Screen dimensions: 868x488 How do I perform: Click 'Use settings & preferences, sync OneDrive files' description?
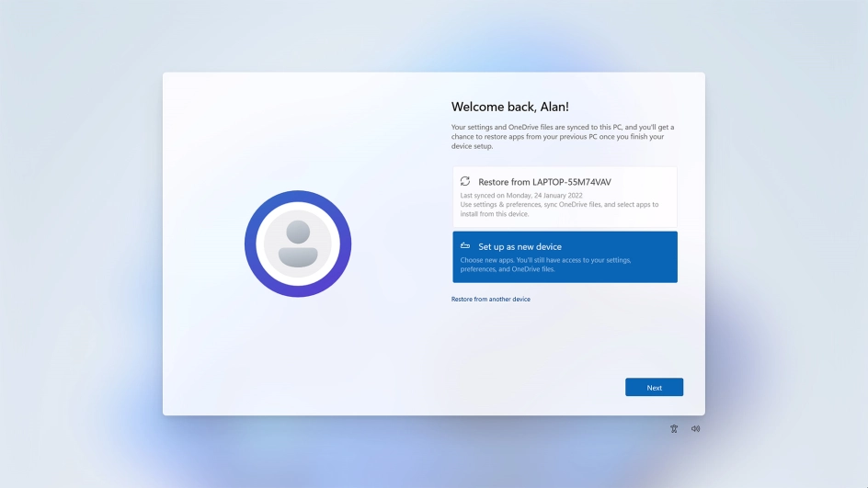tap(559, 204)
